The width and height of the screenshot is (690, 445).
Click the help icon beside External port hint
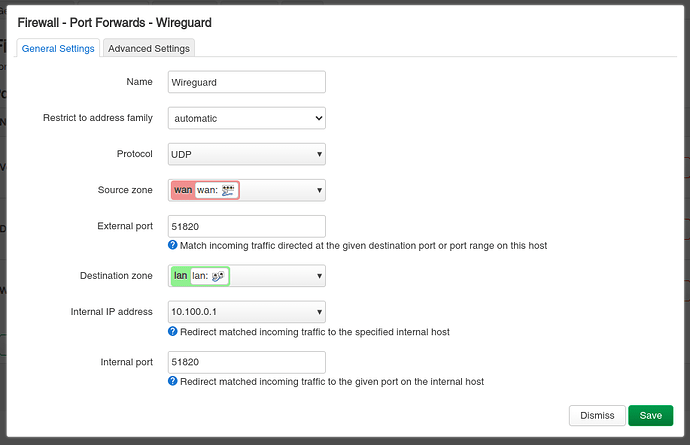[x=172, y=245]
